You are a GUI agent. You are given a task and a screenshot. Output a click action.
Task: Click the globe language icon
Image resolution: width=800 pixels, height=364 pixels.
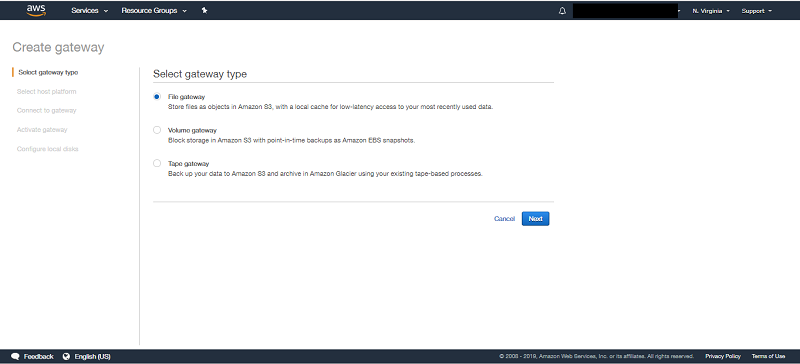click(x=66, y=356)
